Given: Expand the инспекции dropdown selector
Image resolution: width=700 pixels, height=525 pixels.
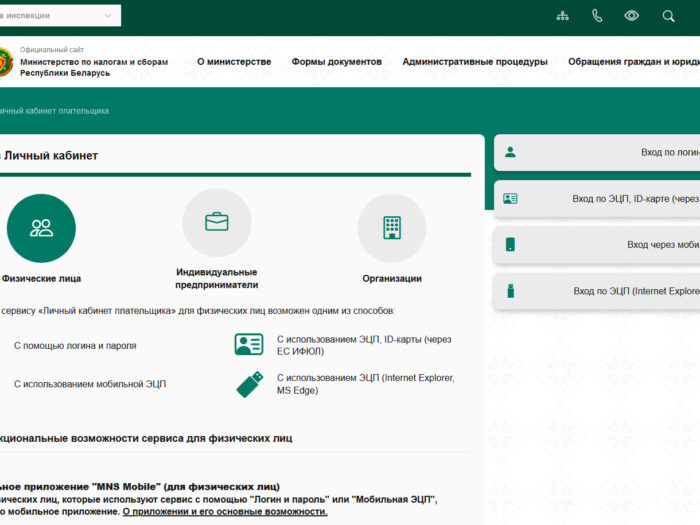Looking at the screenshot, I should pyautogui.click(x=60, y=16).
